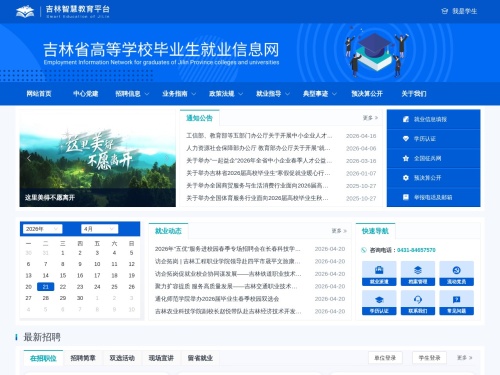Click the 0431 consultation phone number

pyautogui.click(x=416, y=250)
